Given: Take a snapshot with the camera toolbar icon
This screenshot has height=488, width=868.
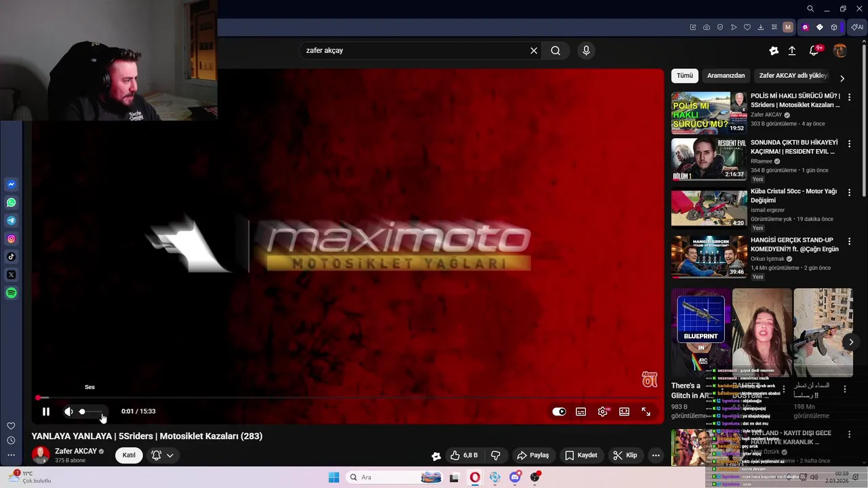Looking at the screenshot, I should [707, 27].
